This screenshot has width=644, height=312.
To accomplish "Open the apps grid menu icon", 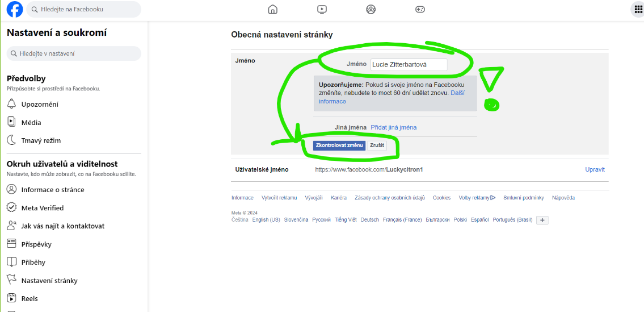I will click(637, 9).
